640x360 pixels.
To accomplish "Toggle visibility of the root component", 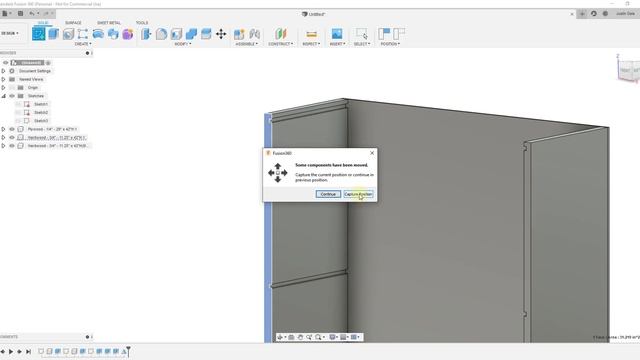I will [x=5, y=63].
